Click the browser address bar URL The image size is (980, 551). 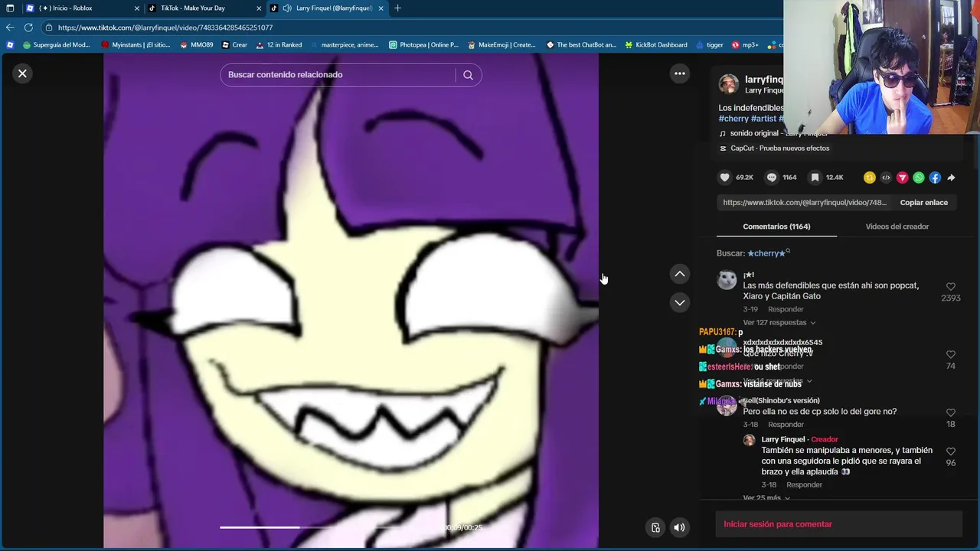click(x=165, y=28)
